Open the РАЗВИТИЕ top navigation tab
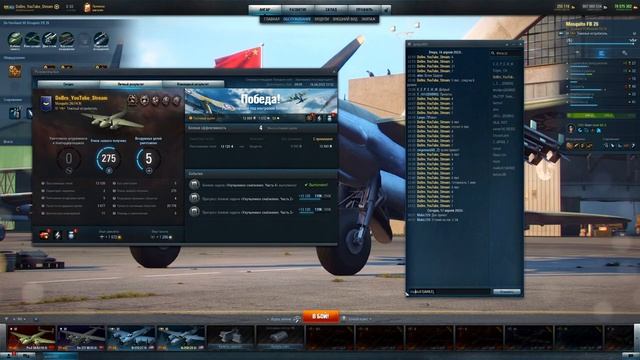The image size is (640, 360). pyautogui.click(x=298, y=9)
